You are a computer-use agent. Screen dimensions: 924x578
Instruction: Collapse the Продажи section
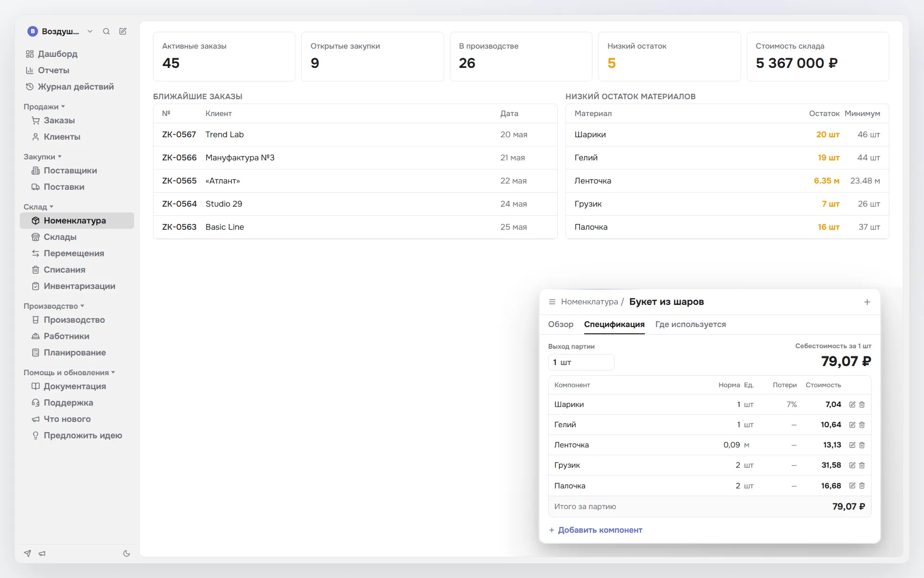pyautogui.click(x=44, y=106)
